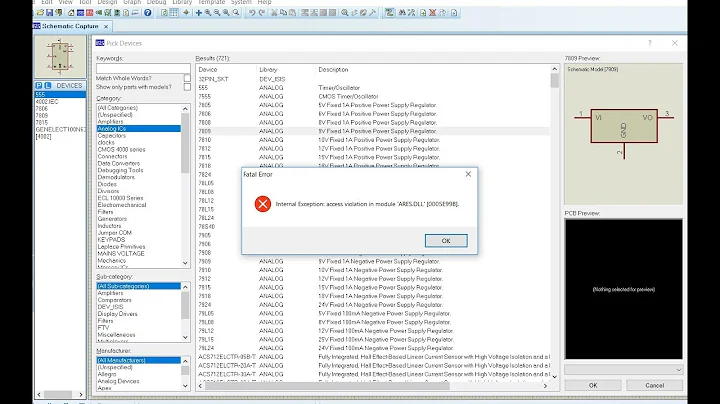
Task: Click the red error icon in Fatal Error dialog
Action: pyautogui.click(x=263, y=204)
